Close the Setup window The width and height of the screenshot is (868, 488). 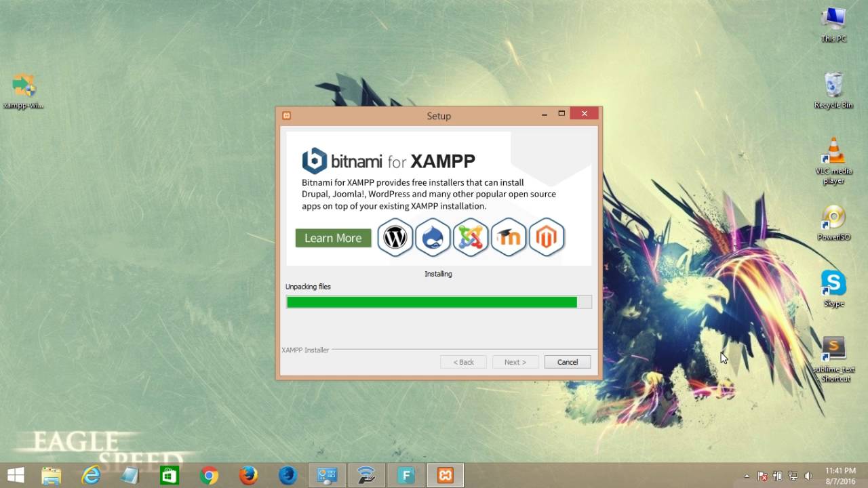[x=584, y=114]
